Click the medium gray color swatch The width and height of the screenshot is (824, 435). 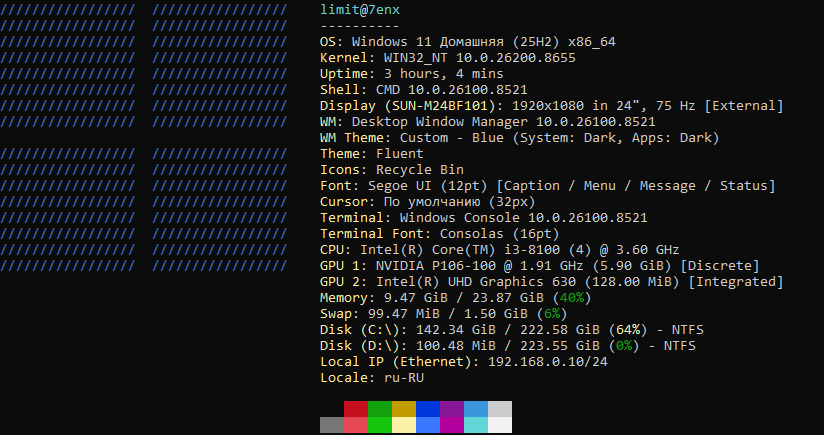(x=332, y=425)
